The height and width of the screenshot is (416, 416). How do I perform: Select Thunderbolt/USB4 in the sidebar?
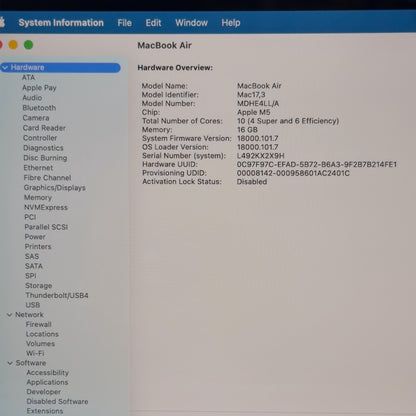[57, 295]
